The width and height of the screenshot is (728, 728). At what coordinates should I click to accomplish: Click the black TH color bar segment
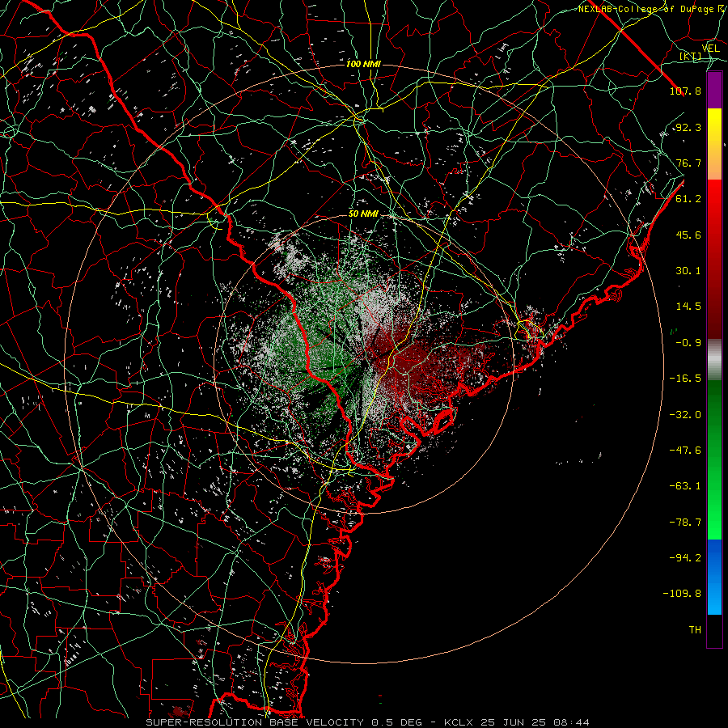point(714,630)
